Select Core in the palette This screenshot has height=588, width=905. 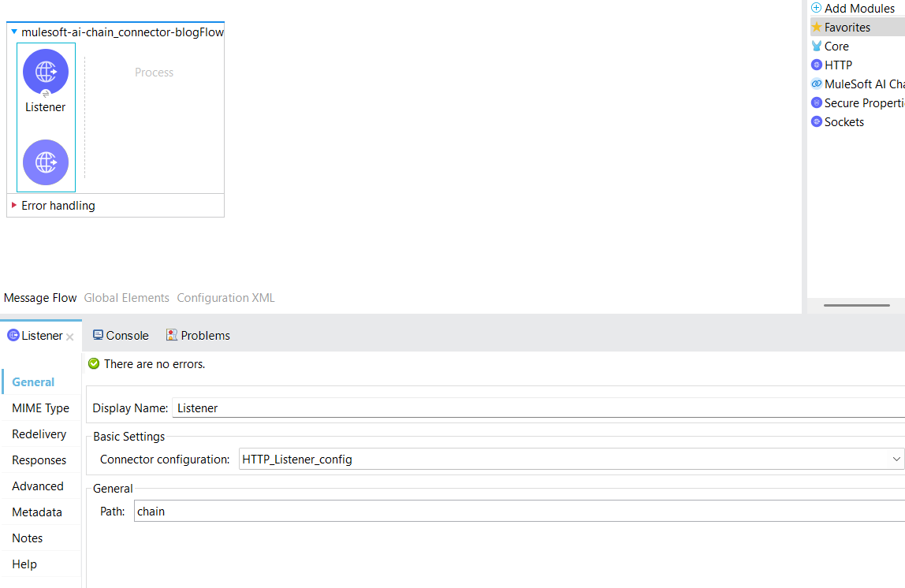pos(836,47)
